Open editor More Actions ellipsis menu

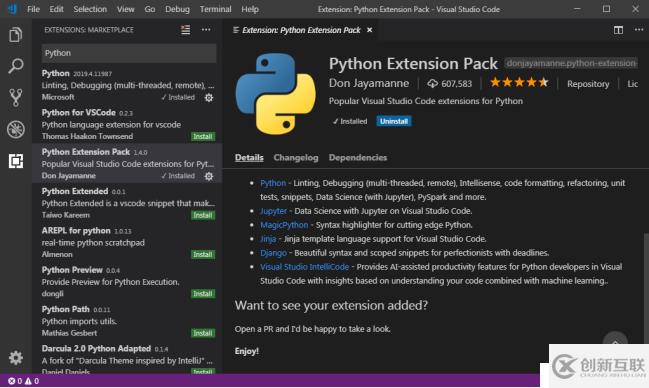[x=639, y=30]
